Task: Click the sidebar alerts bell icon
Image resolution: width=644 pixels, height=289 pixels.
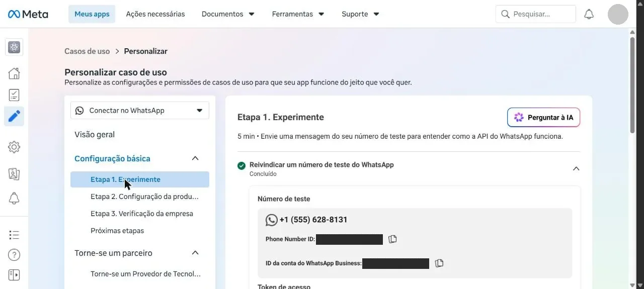Action: (x=14, y=198)
